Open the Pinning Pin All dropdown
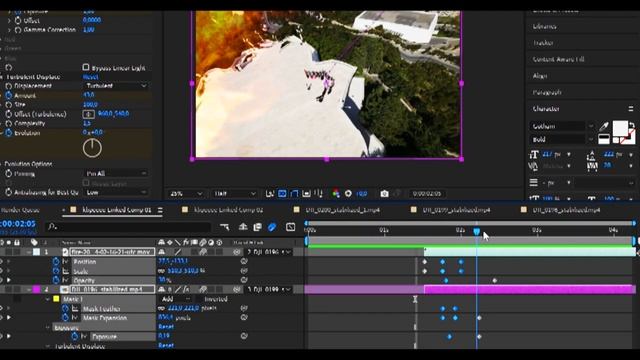The width and height of the screenshot is (640, 360). tap(116, 173)
